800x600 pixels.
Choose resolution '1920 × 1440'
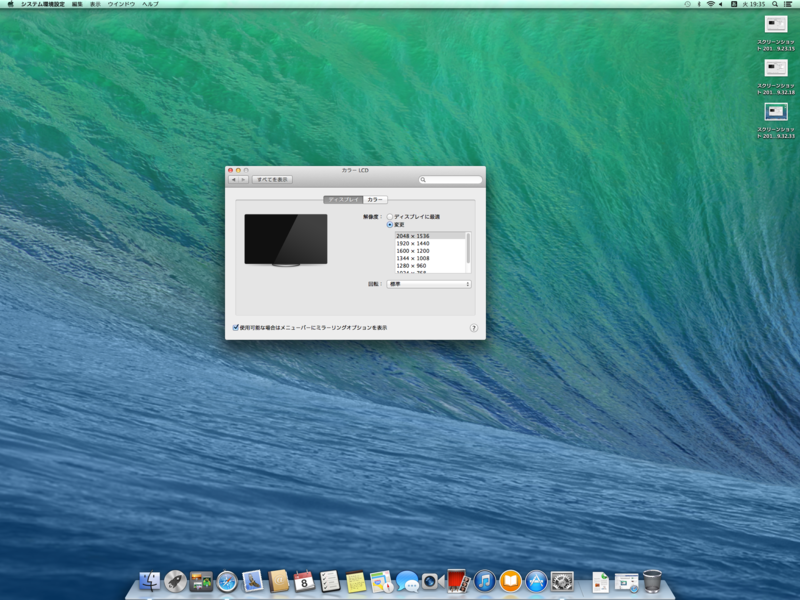pos(430,243)
